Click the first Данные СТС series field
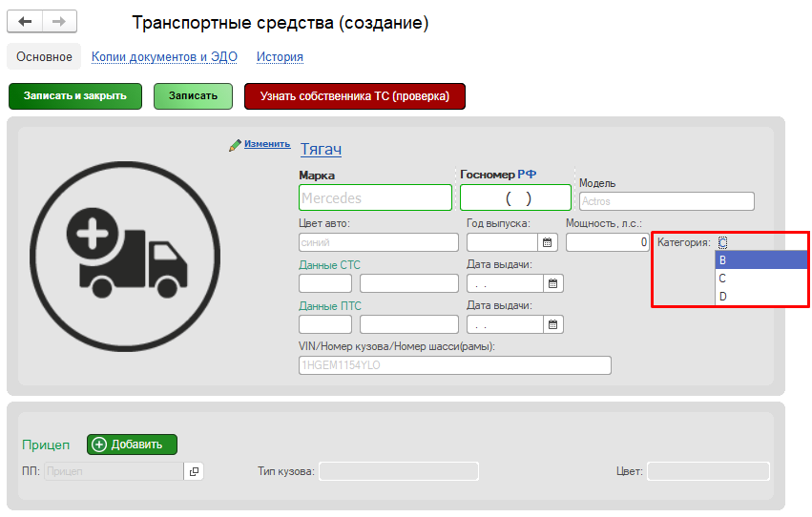 point(325,283)
